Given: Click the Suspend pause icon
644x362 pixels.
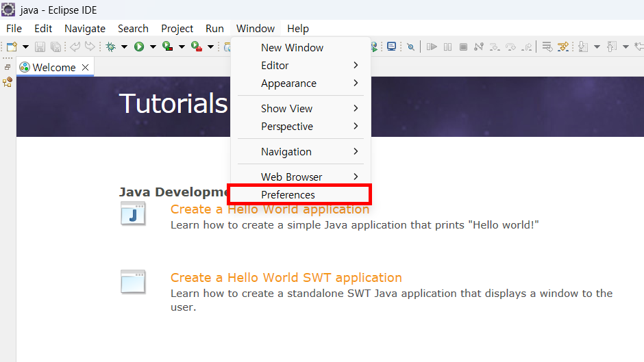Looking at the screenshot, I should click(x=447, y=47).
